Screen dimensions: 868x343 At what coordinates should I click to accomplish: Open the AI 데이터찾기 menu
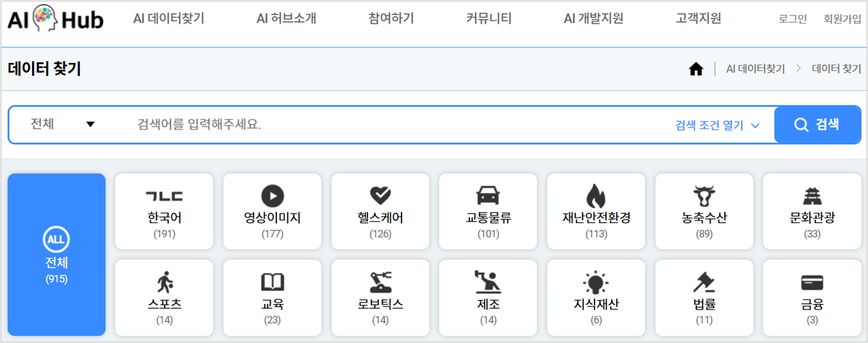(x=168, y=19)
